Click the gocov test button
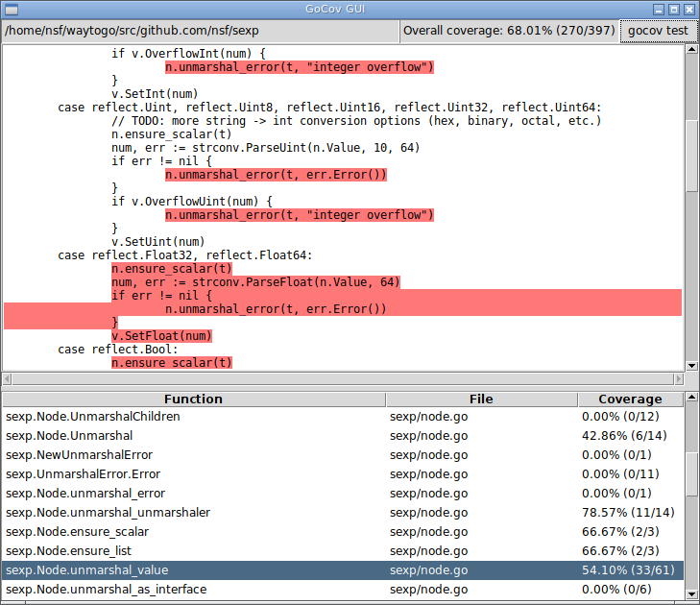The height and width of the screenshot is (605, 700). click(658, 31)
